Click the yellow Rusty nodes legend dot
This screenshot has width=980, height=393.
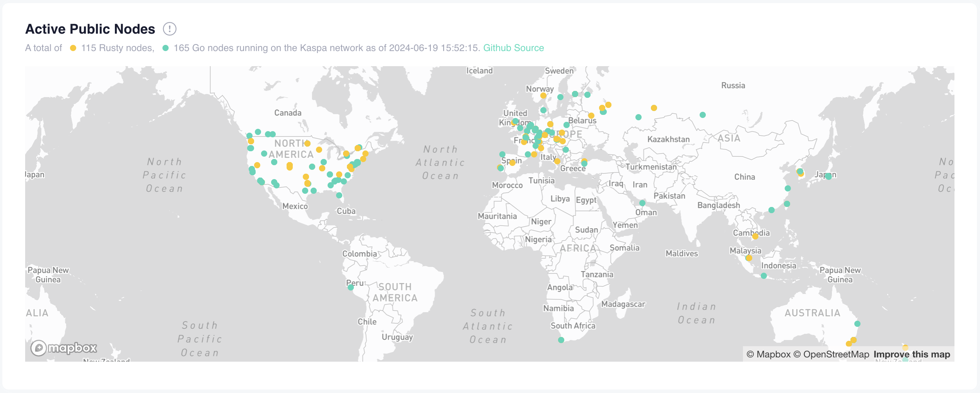(x=73, y=48)
